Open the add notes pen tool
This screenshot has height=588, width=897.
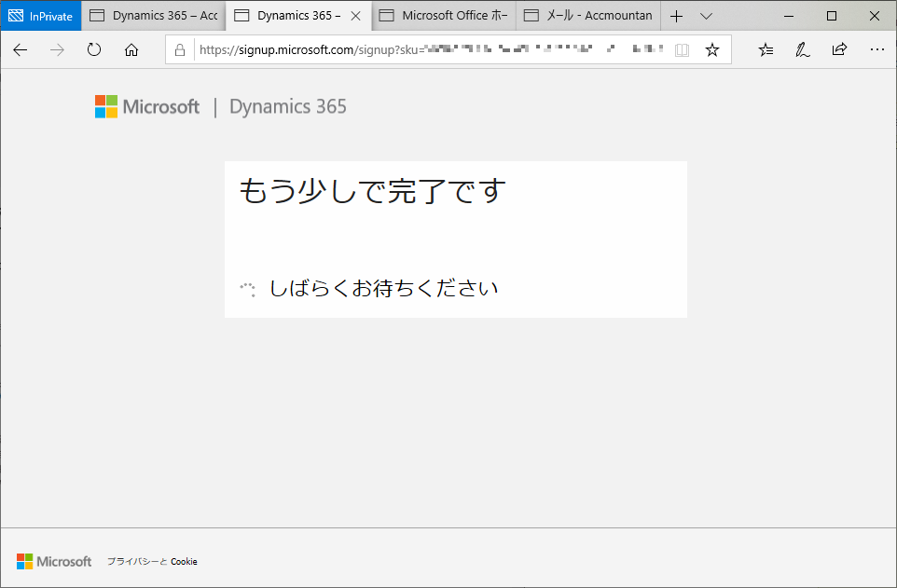point(803,50)
